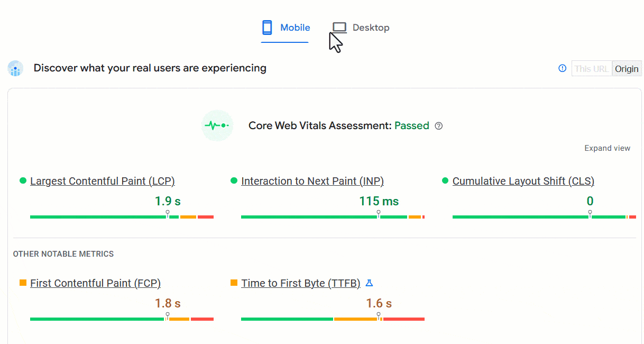Switch to the Mobile tab
Viewport: 644px width, 344px height.
286,28
